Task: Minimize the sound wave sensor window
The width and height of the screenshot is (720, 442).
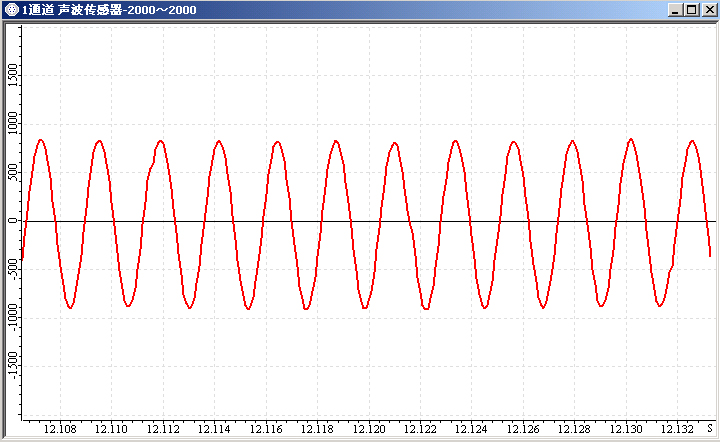Action: [674, 10]
